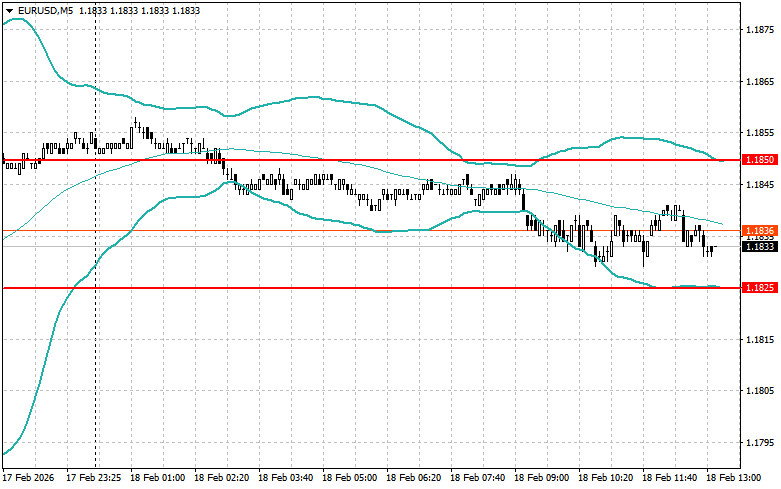The image size is (781, 489).
Task: Select the 18 Feb 06:20 time label
Action: [413, 478]
